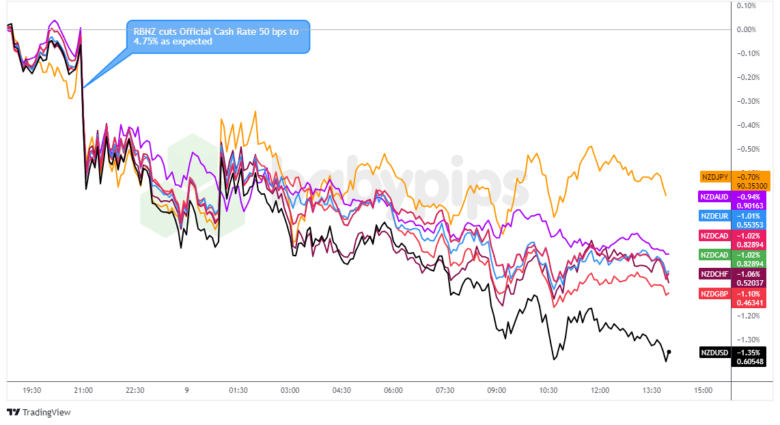Click the 09:00 time axis label
The width and height of the screenshot is (780, 425).
[x=497, y=390]
